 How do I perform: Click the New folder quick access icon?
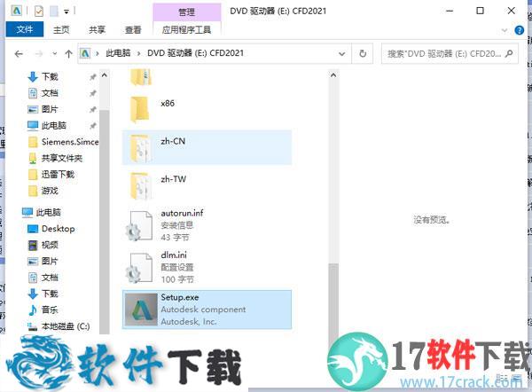pyautogui.click(x=54, y=12)
